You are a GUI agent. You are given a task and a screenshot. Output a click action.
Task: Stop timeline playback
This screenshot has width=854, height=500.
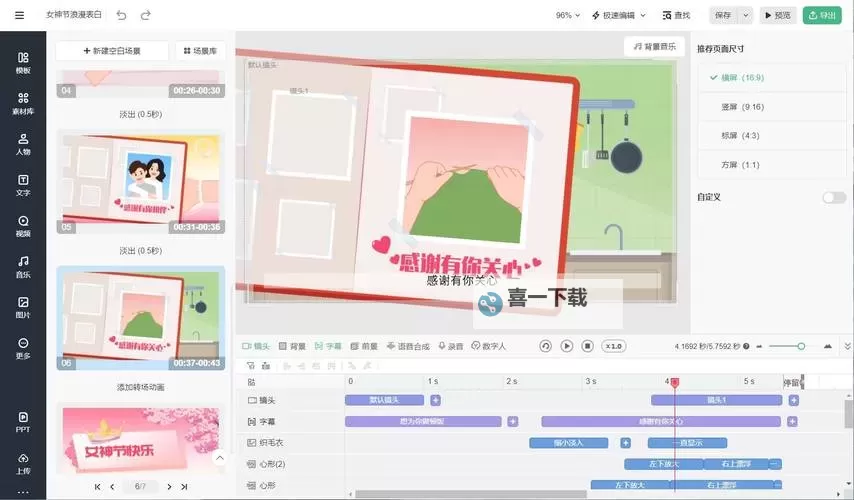pos(587,346)
